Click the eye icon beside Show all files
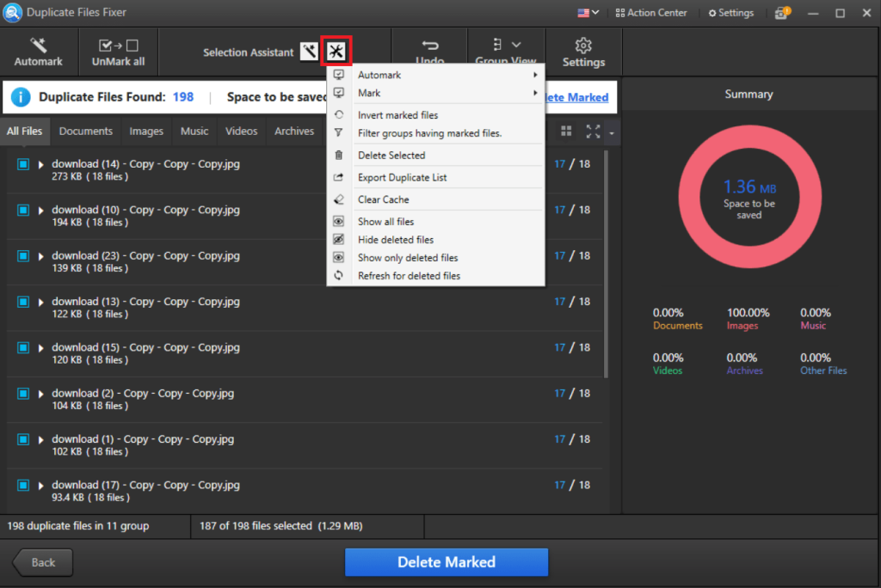The width and height of the screenshot is (881, 588). click(339, 221)
